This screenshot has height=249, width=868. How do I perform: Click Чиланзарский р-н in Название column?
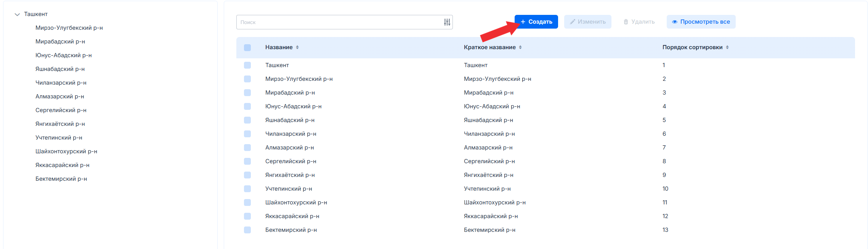(x=291, y=134)
